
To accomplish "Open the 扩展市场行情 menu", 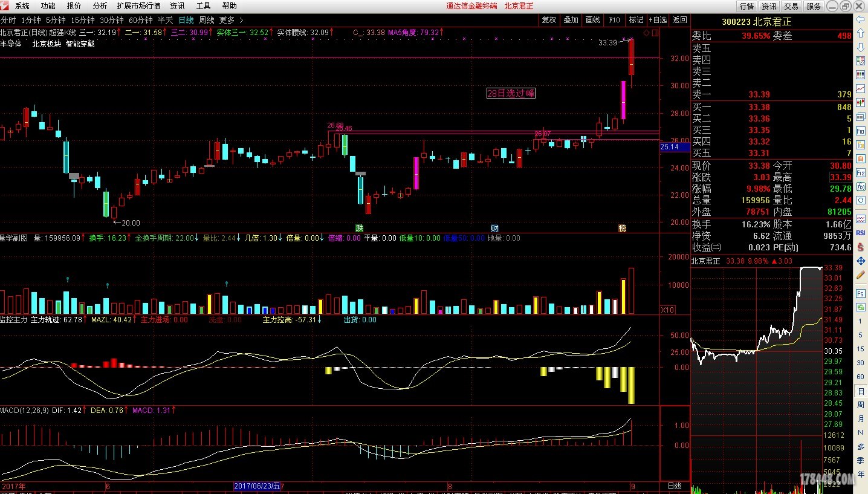I will (138, 6).
